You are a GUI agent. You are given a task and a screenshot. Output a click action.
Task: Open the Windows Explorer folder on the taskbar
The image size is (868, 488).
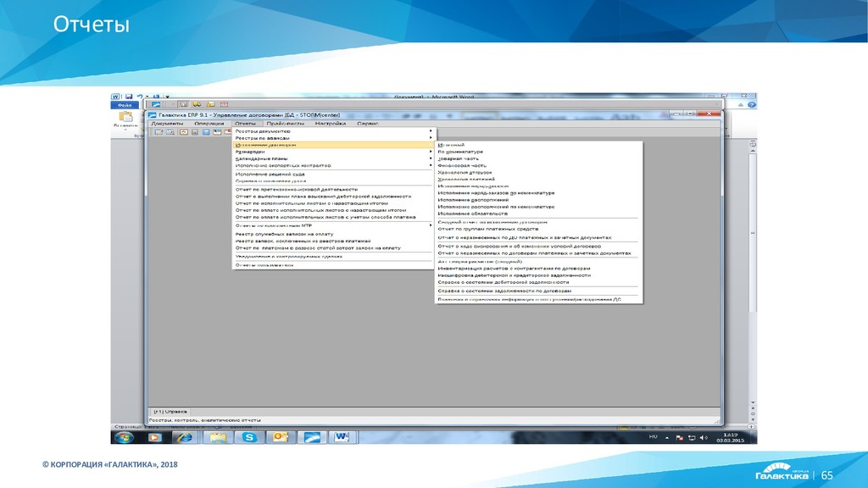[218, 437]
